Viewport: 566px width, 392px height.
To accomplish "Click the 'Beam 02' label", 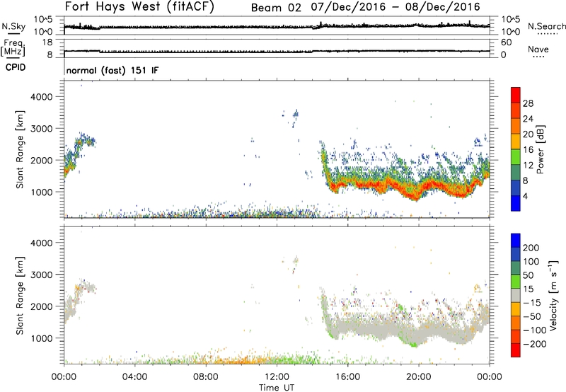I will (276, 8).
